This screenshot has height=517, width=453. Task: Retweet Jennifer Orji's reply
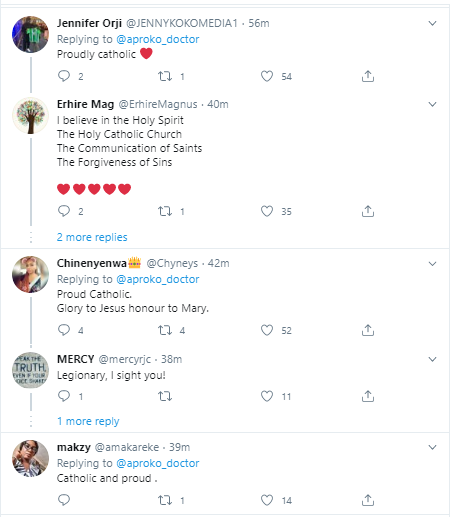(165, 76)
